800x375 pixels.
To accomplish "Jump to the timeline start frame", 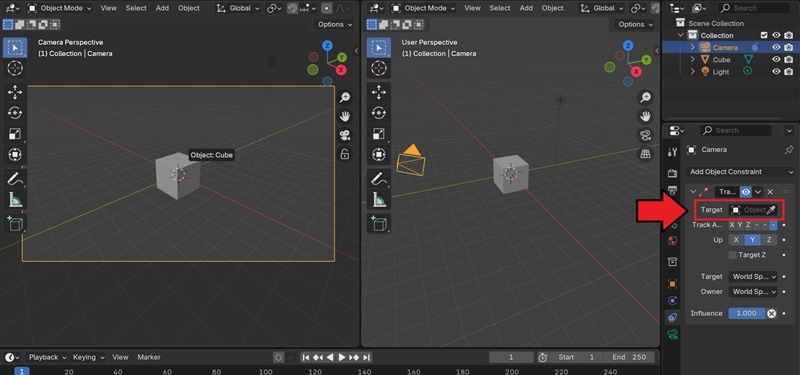I will pyautogui.click(x=306, y=357).
